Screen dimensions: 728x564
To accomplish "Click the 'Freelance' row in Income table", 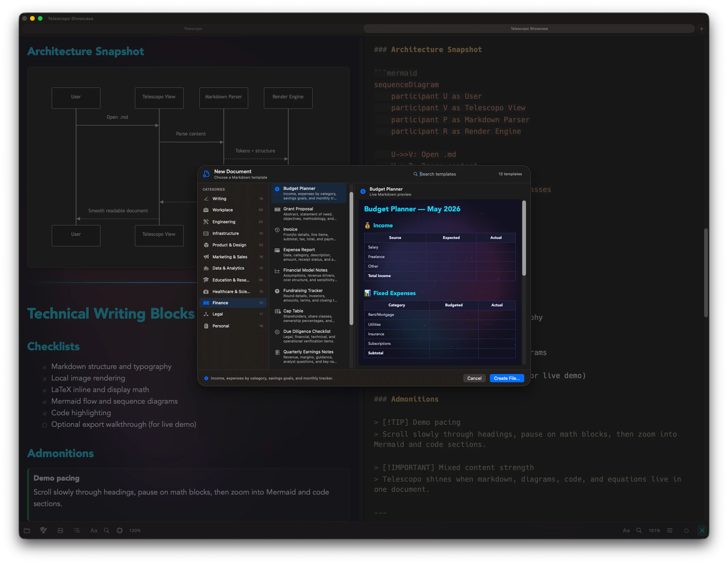I will click(440, 257).
